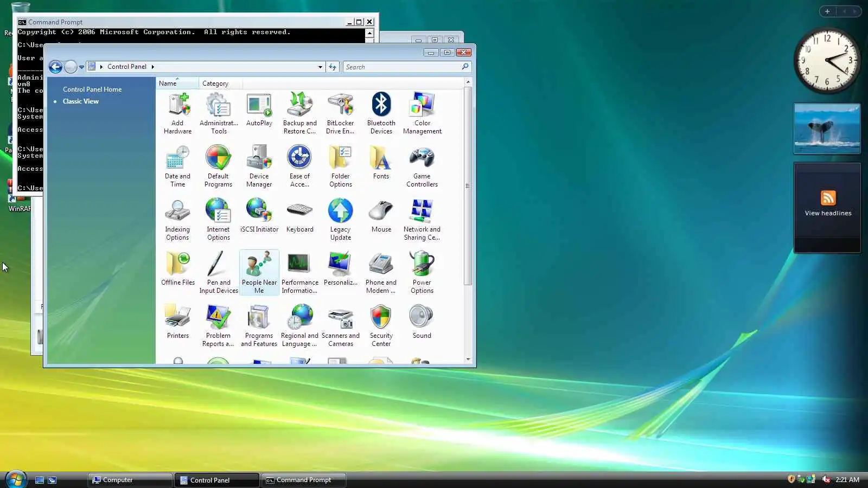
Task: Click the Control Panel scrollbar down arrow
Action: (468, 359)
